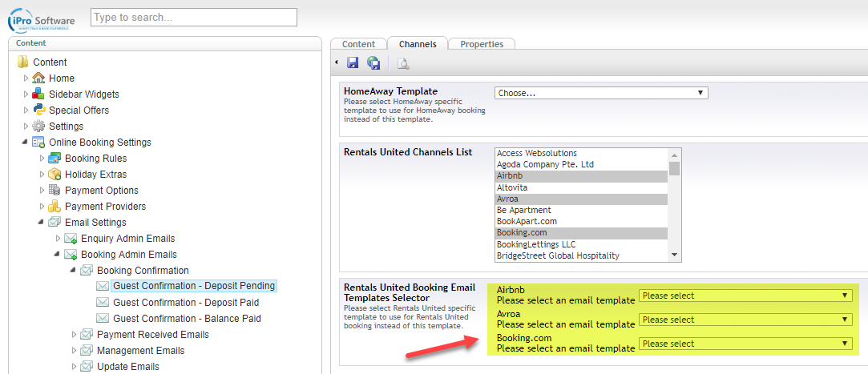Click the Online Booking Settings icon
This screenshot has height=374, width=868.
38,143
